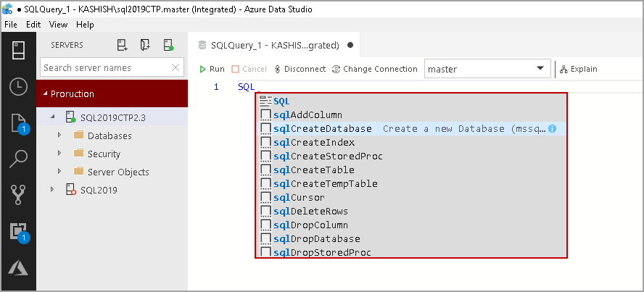Open the Extensions icon in activity bar
The width and height of the screenshot is (644, 292).
[x=18, y=231]
